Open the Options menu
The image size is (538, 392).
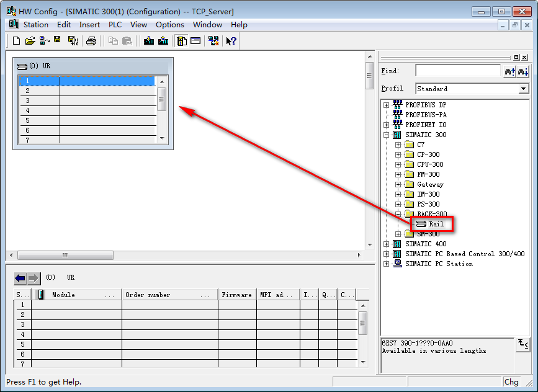(x=170, y=25)
